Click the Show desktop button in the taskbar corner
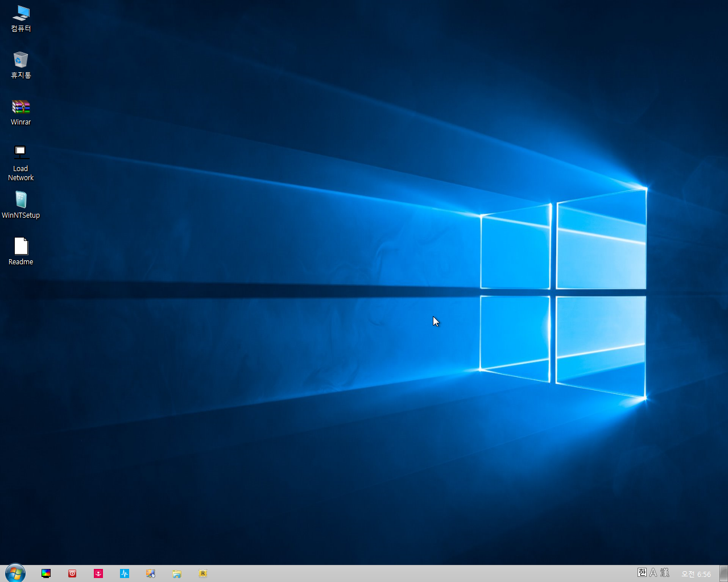 tap(723, 573)
